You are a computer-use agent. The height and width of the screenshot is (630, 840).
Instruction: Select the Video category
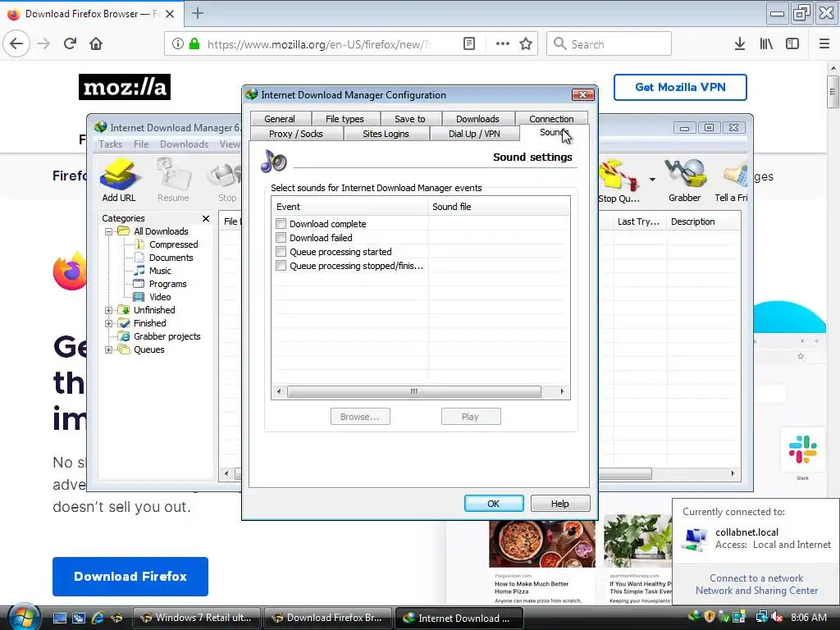pos(160,297)
